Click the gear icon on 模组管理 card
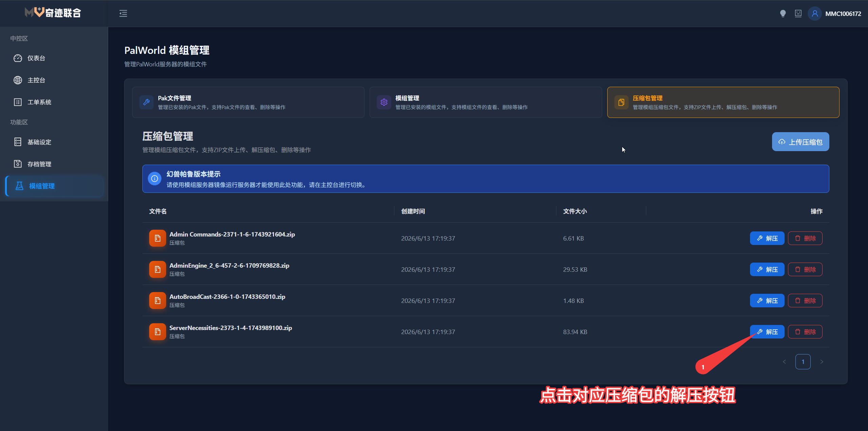Screen dimensions: 868x431 tap(384, 102)
